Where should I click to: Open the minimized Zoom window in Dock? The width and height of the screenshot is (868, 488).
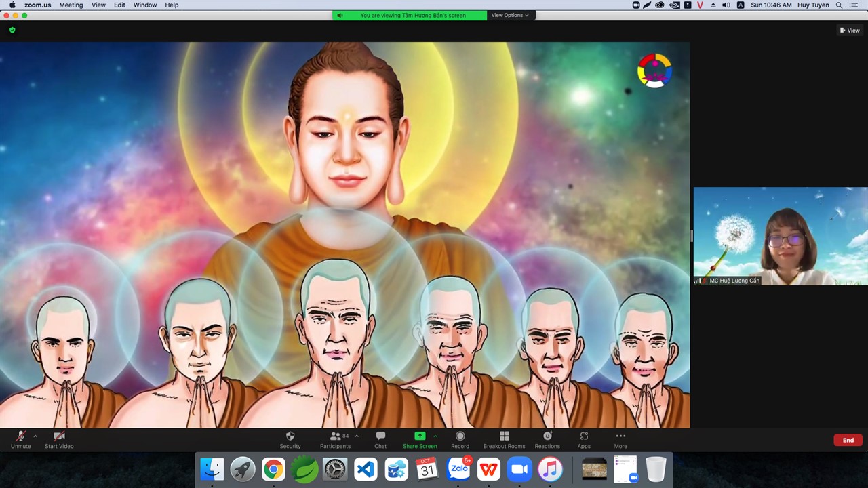[x=625, y=469]
